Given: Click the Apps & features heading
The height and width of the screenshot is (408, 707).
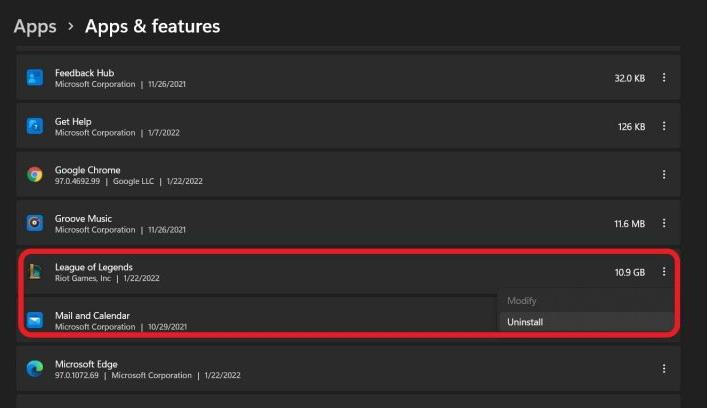Looking at the screenshot, I should [152, 27].
